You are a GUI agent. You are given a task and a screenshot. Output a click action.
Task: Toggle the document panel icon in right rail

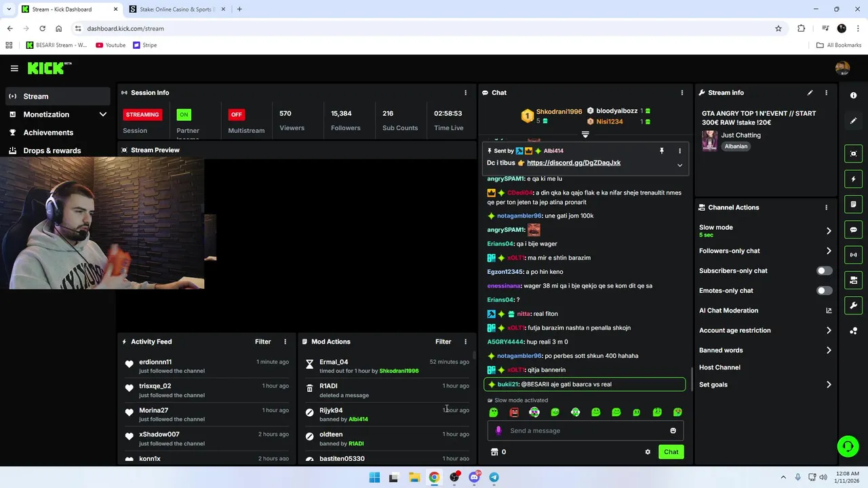point(853,204)
